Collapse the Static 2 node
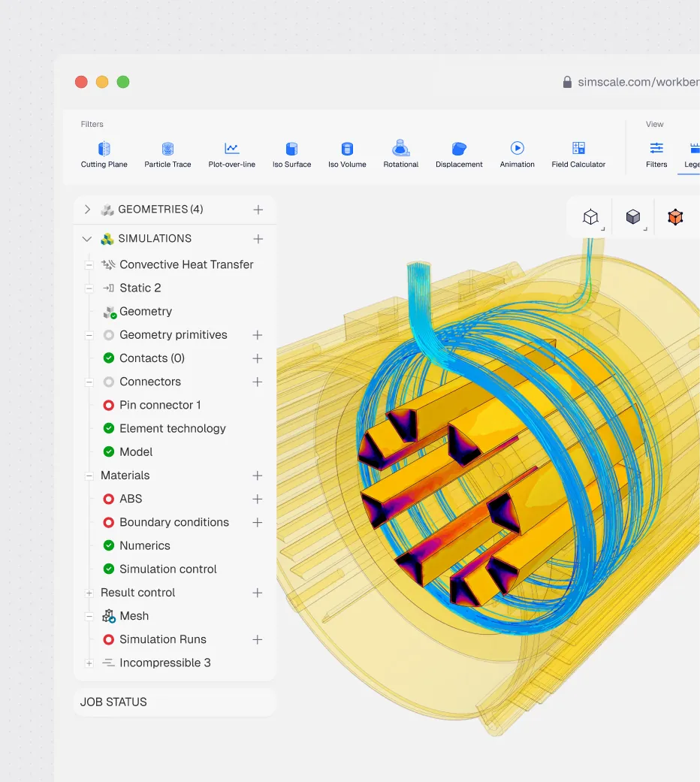 pyautogui.click(x=89, y=288)
